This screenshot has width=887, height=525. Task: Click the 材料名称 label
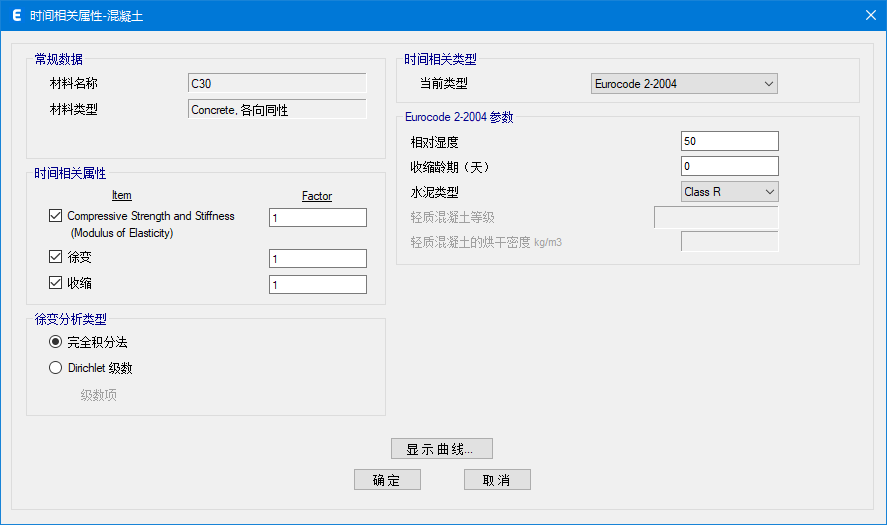(74, 83)
